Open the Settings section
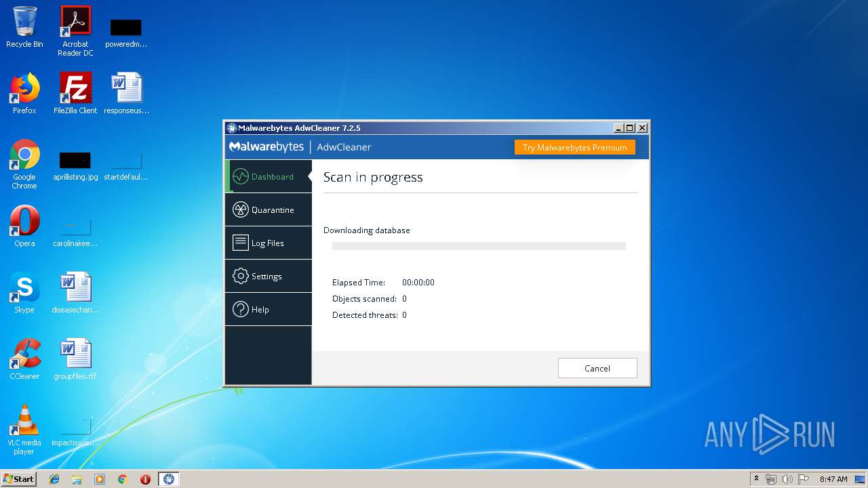 pyautogui.click(x=269, y=276)
